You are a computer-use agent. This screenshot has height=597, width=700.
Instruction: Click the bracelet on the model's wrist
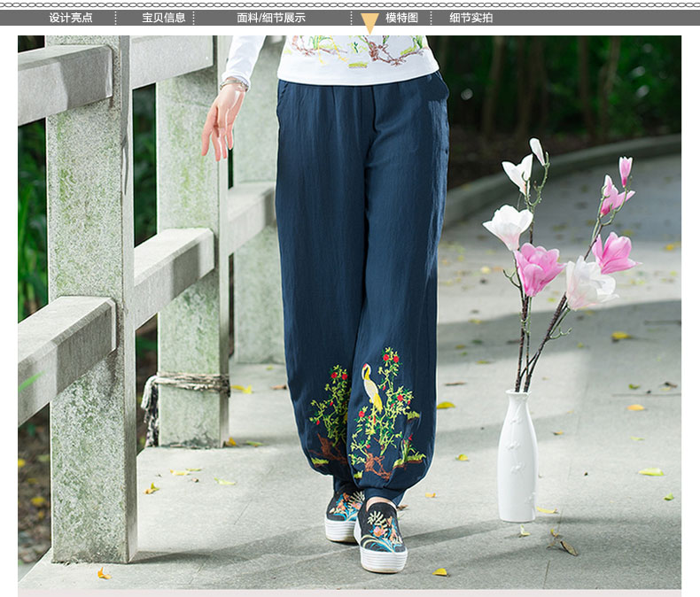coord(234,84)
